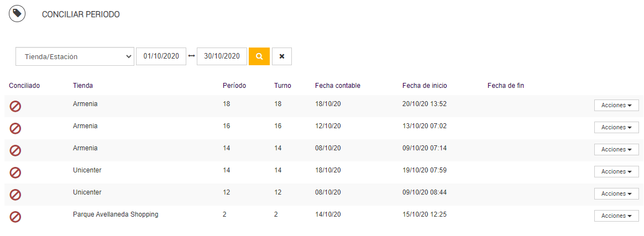Screen dimensions: 644x236
Task: Click the X clear filter button
Action: (x=282, y=56)
